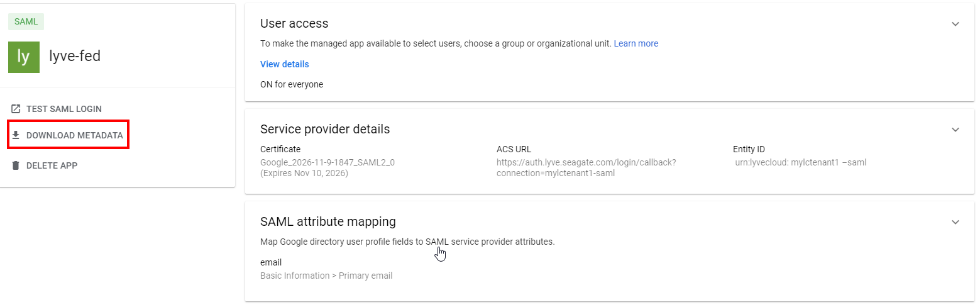Open View details for user access
Image resolution: width=980 pixels, height=307 pixels.
[x=284, y=64]
